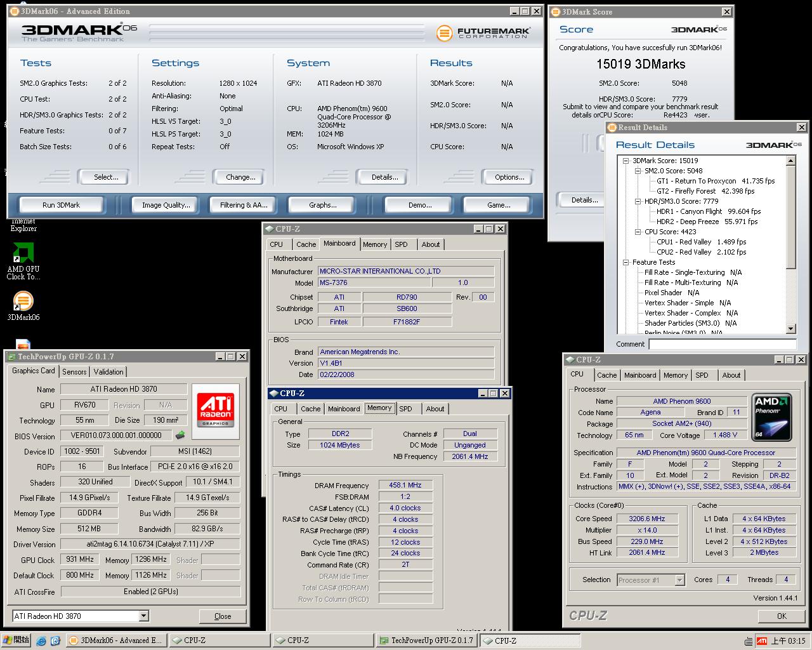The height and width of the screenshot is (650, 812).
Task: Collapse the 3DMark Score tree node
Action: coord(626,161)
